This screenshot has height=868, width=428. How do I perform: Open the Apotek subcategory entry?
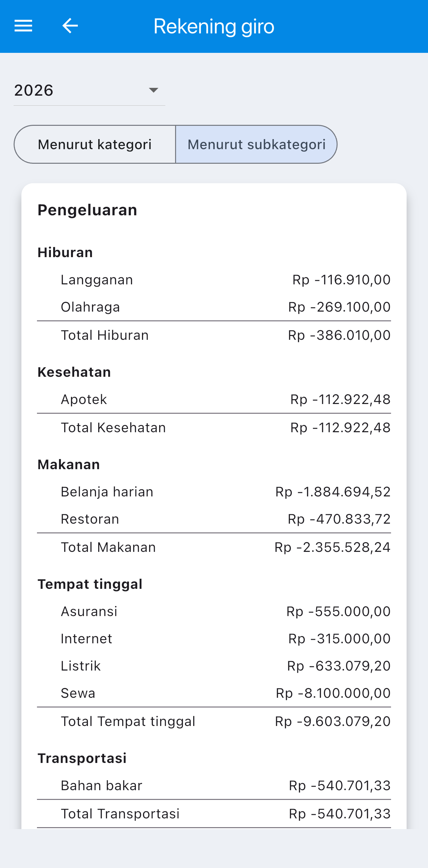coord(214,400)
